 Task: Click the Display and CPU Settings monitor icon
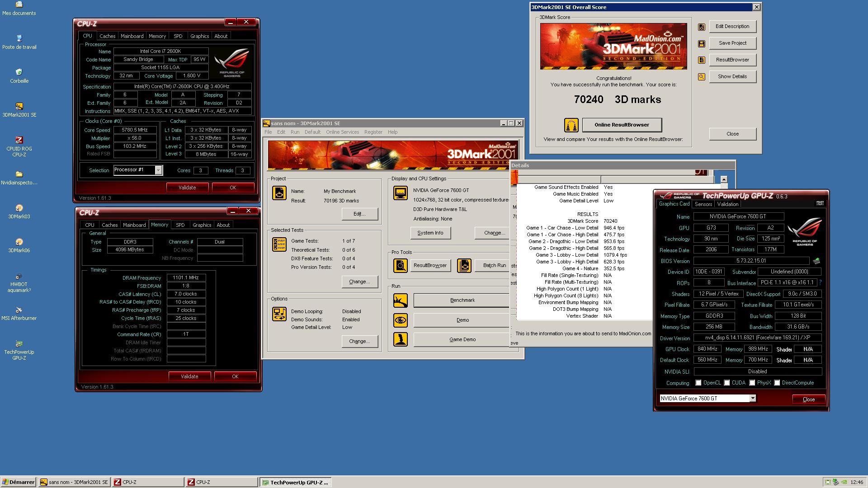400,193
